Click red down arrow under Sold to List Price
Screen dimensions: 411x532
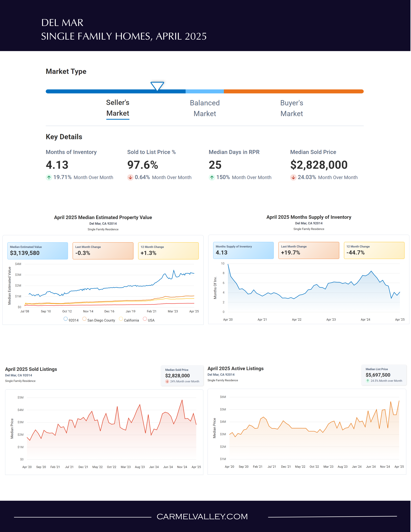[x=130, y=177]
